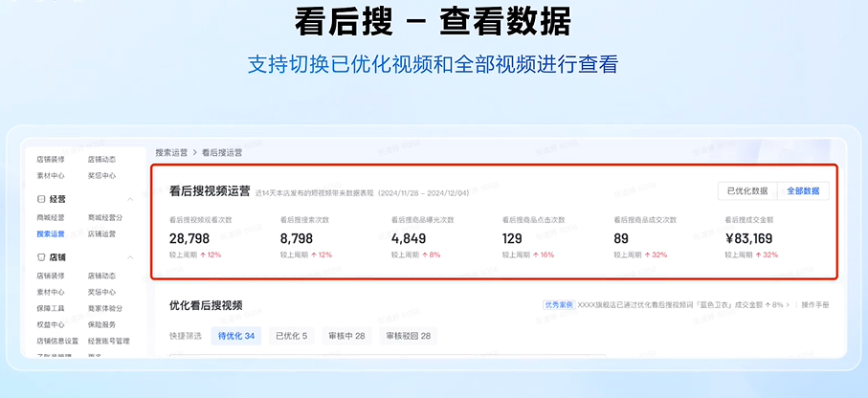Open 商城经营分 menu item
The image size is (868, 398).
104,218
